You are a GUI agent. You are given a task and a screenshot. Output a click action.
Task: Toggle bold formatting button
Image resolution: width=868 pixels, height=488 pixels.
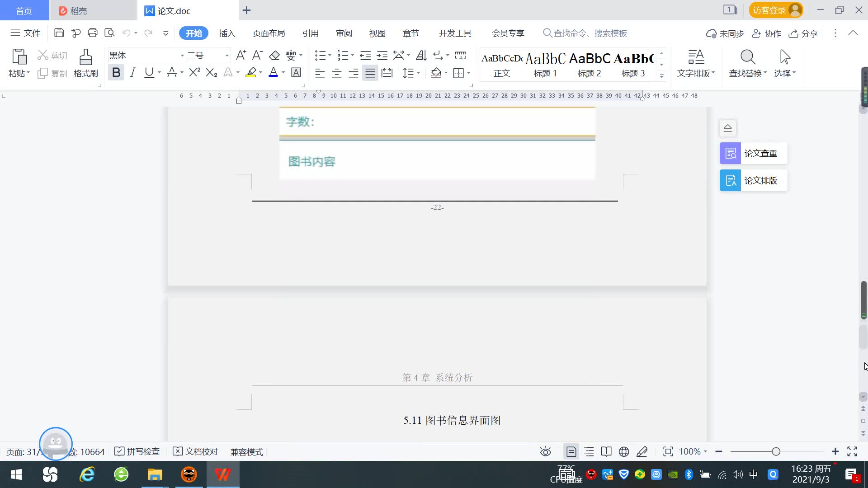pyautogui.click(x=116, y=72)
